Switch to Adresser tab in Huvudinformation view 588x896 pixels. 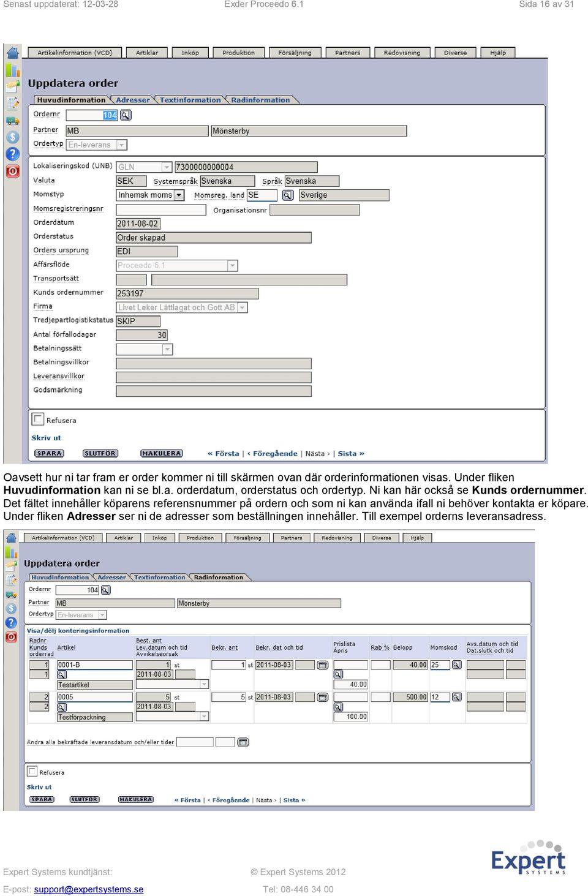click(133, 100)
